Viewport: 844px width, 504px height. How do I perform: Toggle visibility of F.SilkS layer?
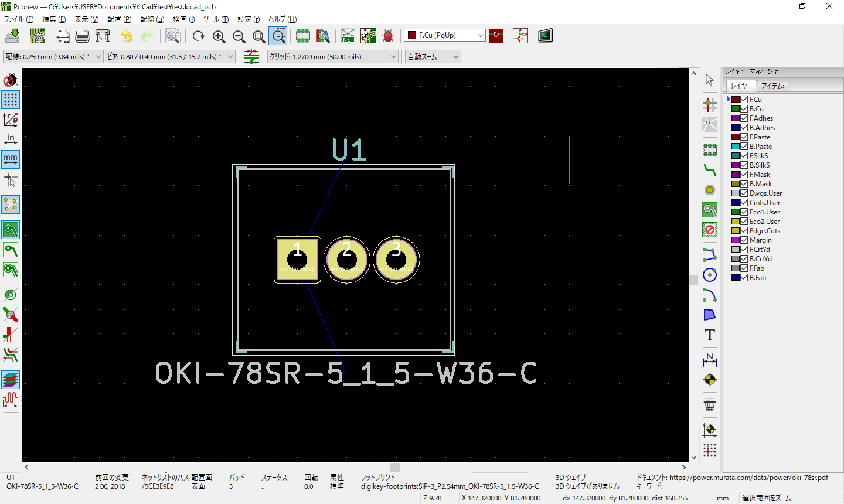[744, 156]
